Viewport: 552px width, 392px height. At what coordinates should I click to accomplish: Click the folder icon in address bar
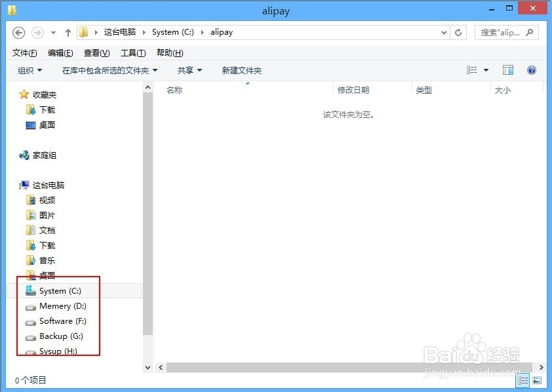click(83, 32)
